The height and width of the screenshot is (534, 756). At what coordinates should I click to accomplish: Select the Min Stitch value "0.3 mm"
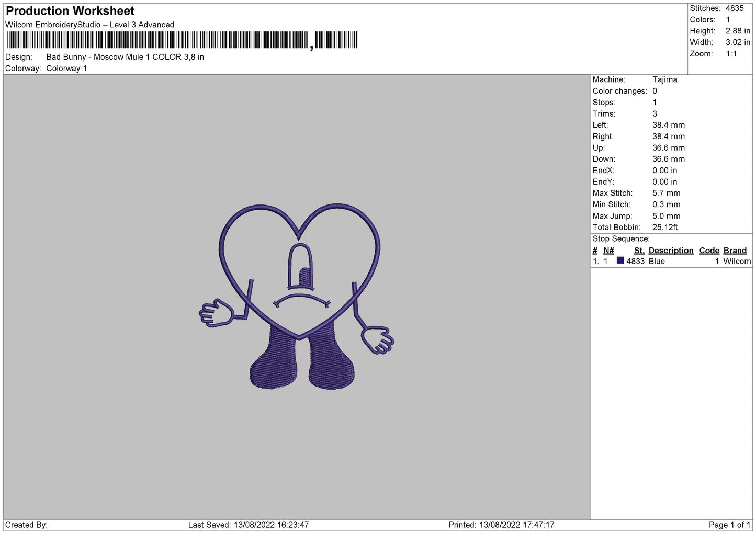pos(667,204)
